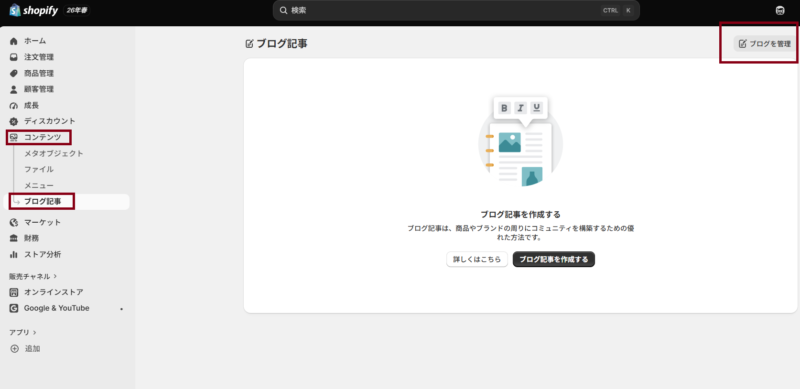Open ファイル submenu item
Screen dimensions: 800x389
pyautogui.click(x=39, y=169)
